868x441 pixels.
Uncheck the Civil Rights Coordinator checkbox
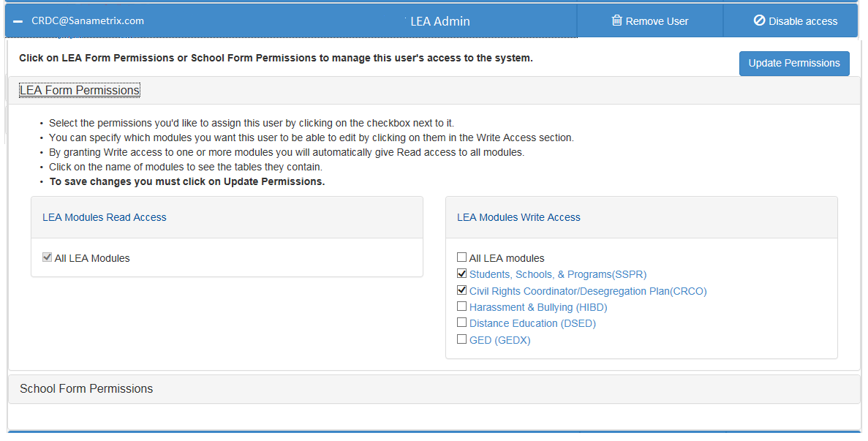(461, 290)
